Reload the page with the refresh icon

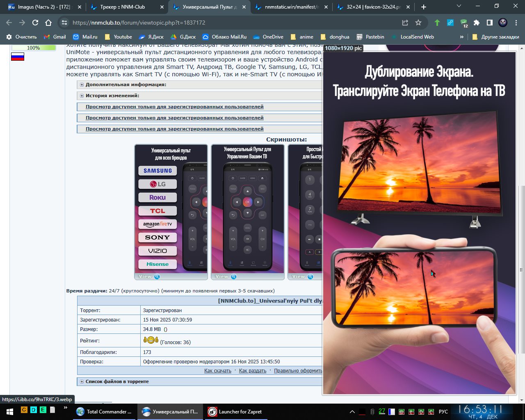pos(35,23)
